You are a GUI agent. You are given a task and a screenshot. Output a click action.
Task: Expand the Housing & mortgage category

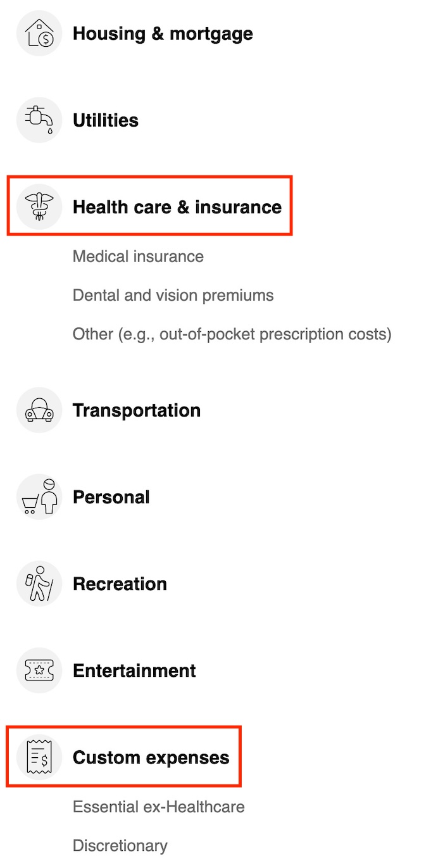coord(163,34)
